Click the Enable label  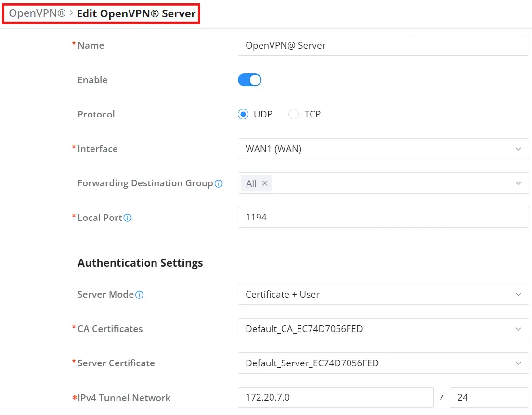[x=92, y=80]
